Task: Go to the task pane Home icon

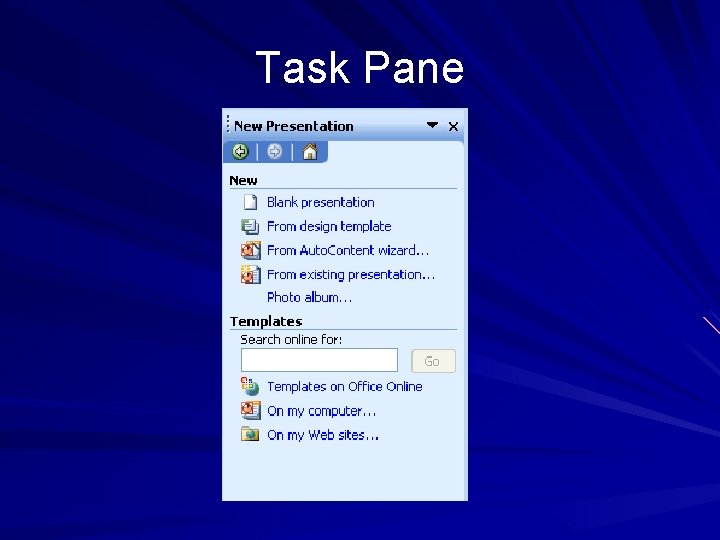Action: pyautogui.click(x=310, y=152)
